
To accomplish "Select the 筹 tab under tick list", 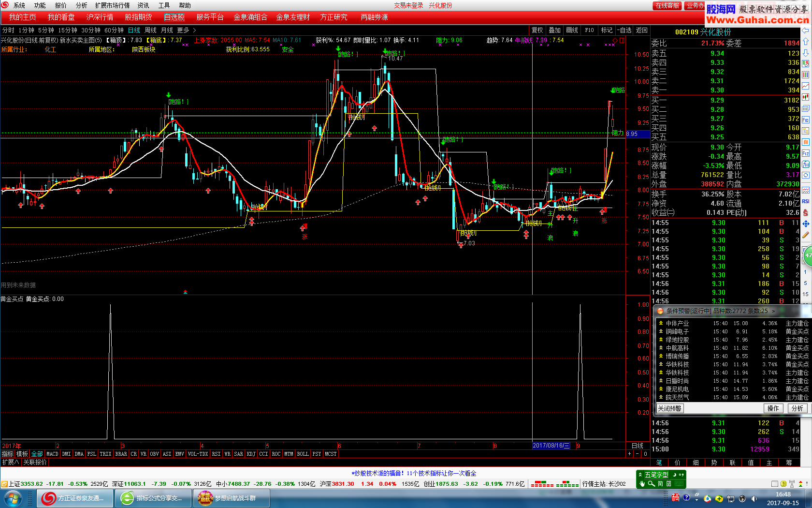I will pyautogui.click(x=788, y=463).
